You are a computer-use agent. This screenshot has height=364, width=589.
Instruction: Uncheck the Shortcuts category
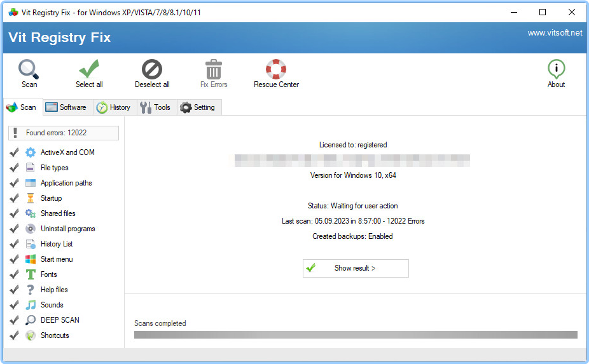(x=14, y=335)
